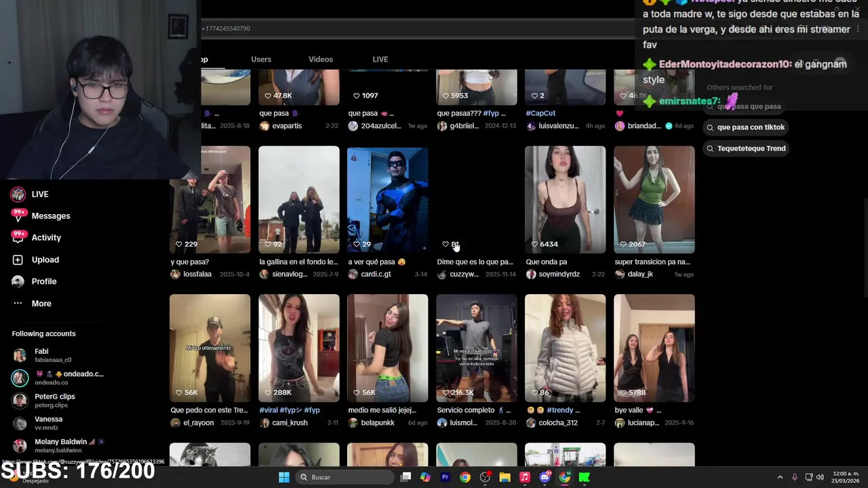
Task: Click the taskbar clock and date
Action: tap(846, 477)
